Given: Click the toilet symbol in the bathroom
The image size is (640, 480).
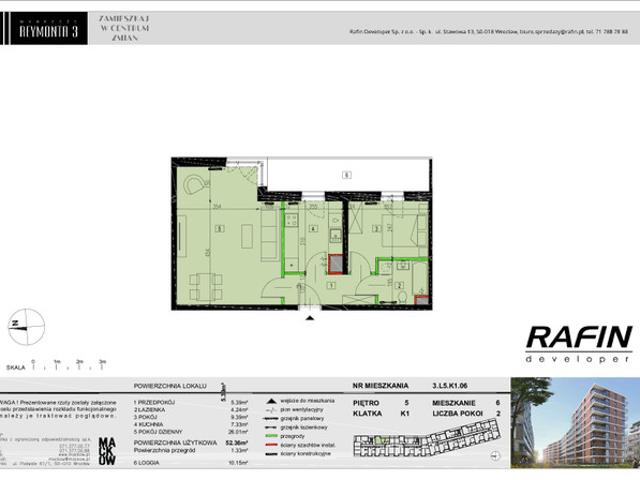Looking at the screenshot, I should click(402, 296).
